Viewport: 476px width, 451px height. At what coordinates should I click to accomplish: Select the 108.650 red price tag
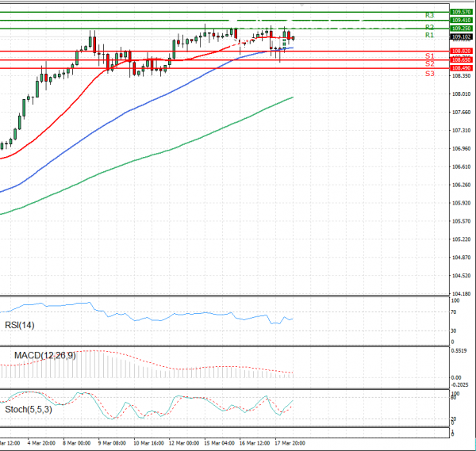(461, 59)
